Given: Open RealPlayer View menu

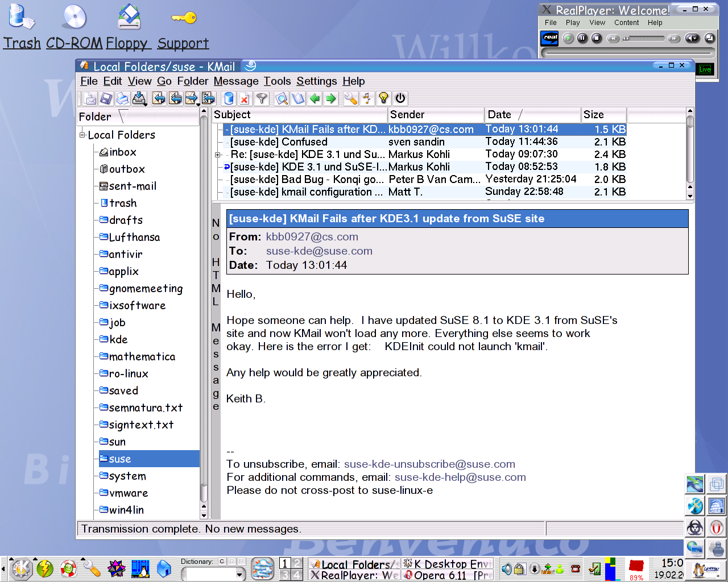Looking at the screenshot, I should coord(597,23).
